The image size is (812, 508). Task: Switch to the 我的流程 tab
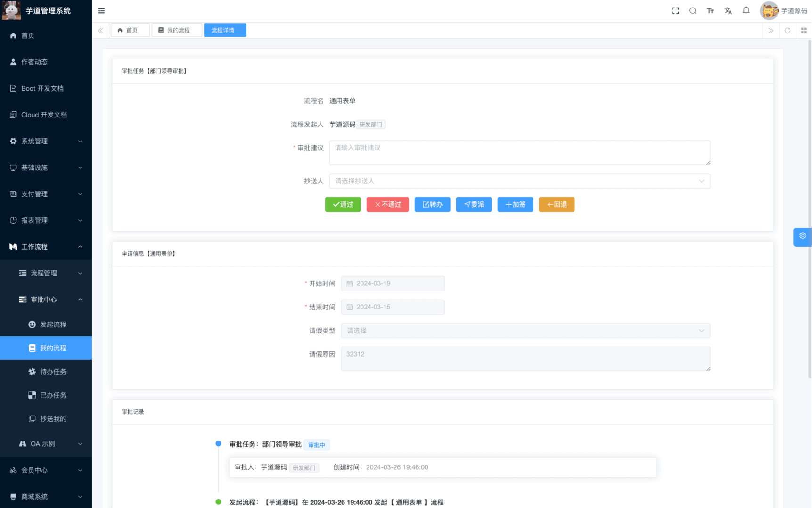tap(177, 30)
